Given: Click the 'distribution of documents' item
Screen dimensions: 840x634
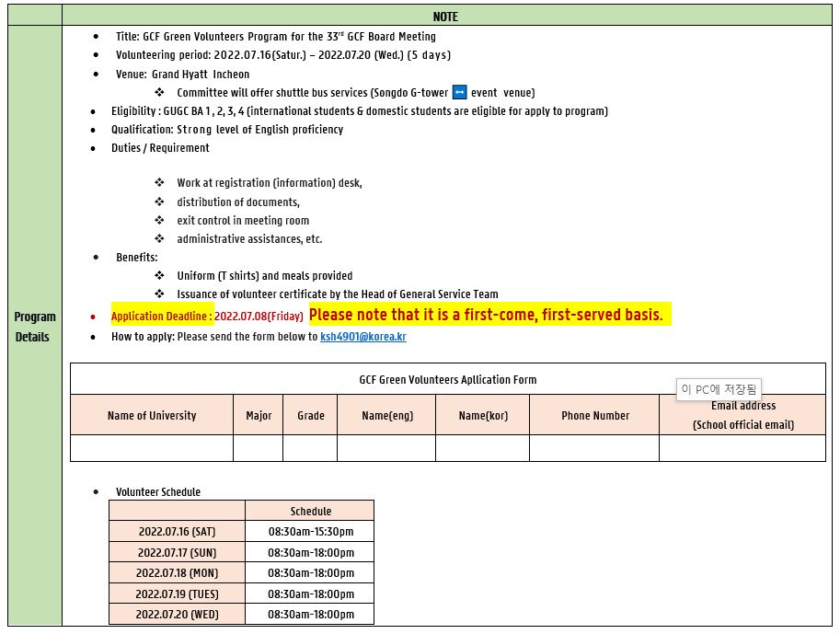Looking at the screenshot, I should 238,202.
